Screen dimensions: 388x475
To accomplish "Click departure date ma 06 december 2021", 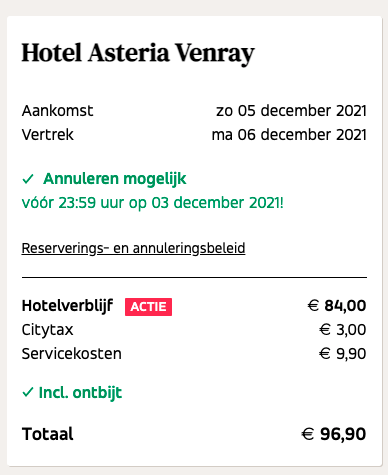I will pyautogui.click(x=289, y=135).
